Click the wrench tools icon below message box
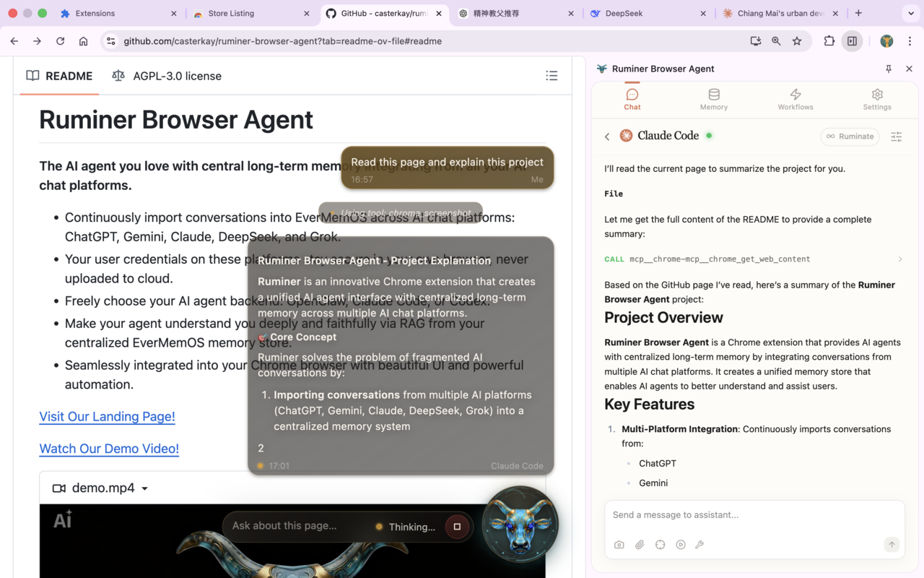The width and height of the screenshot is (924, 578). click(699, 545)
